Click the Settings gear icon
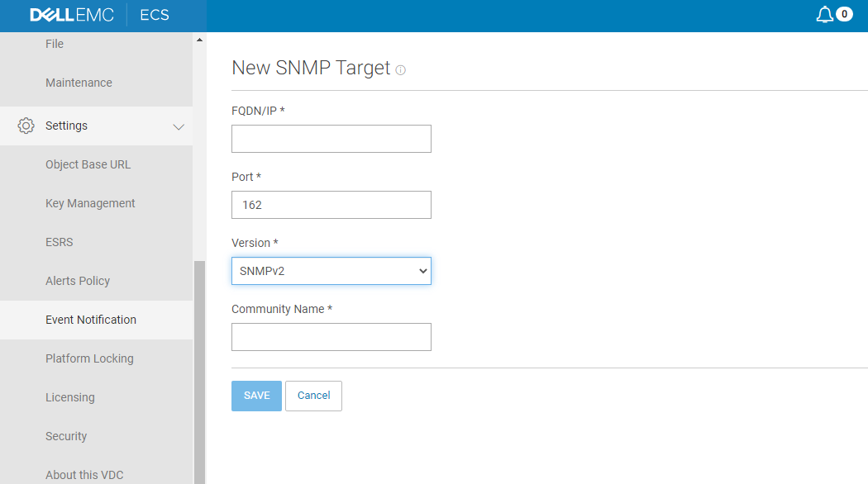This screenshot has height=484, width=868. tap(25, 126)
